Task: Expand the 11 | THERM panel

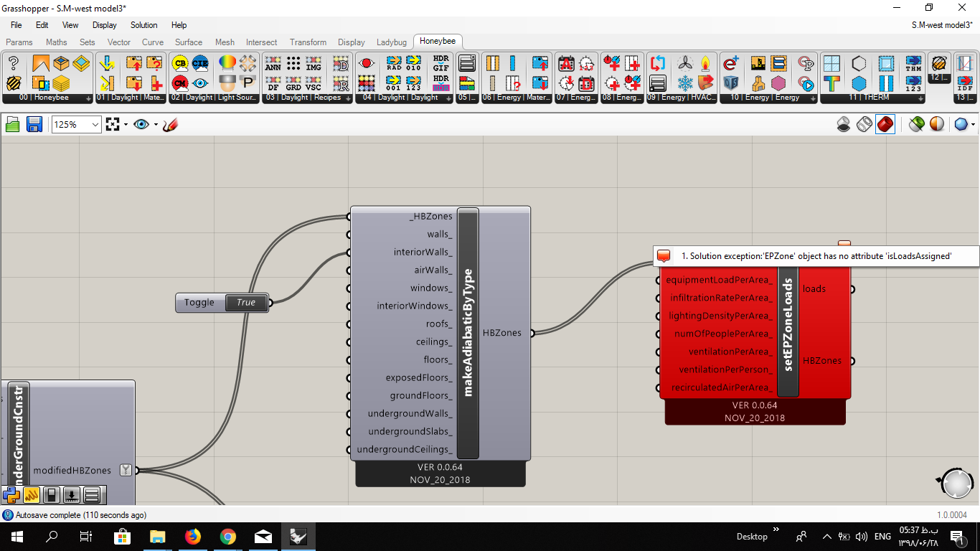Action: 873,98
